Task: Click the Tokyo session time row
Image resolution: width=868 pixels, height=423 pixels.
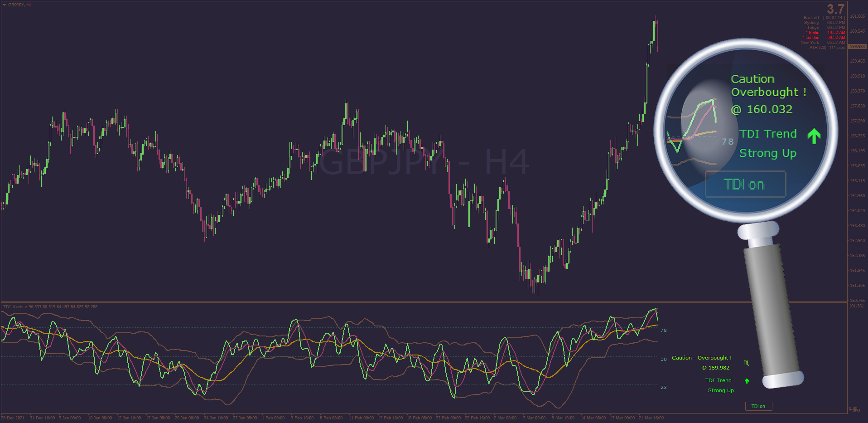Action: click(825, 28)
